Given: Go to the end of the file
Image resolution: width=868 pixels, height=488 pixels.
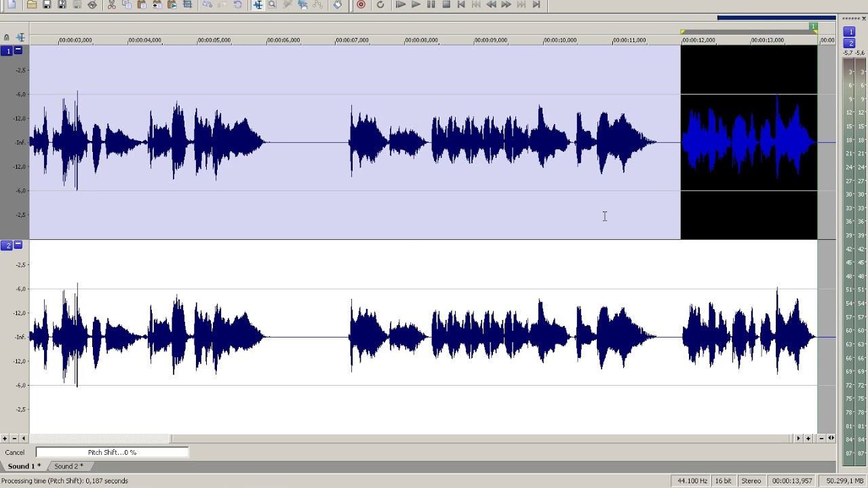Looking at the screenshot, I should pos(536,4).
